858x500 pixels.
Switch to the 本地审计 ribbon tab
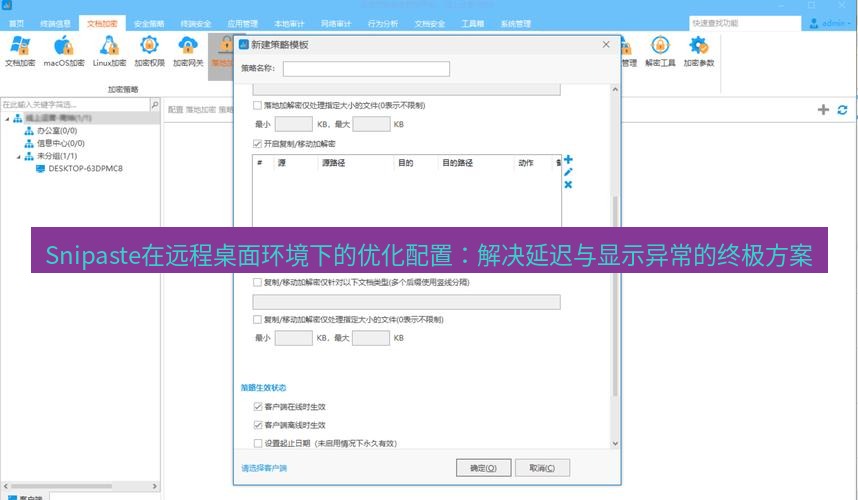[289, 24]
